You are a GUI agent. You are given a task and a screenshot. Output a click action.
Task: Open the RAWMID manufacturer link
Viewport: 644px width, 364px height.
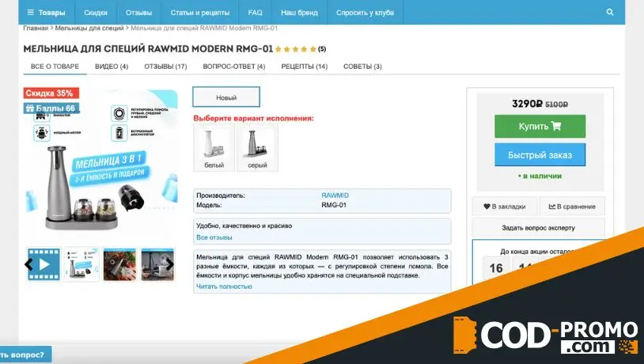coord(335,195)
